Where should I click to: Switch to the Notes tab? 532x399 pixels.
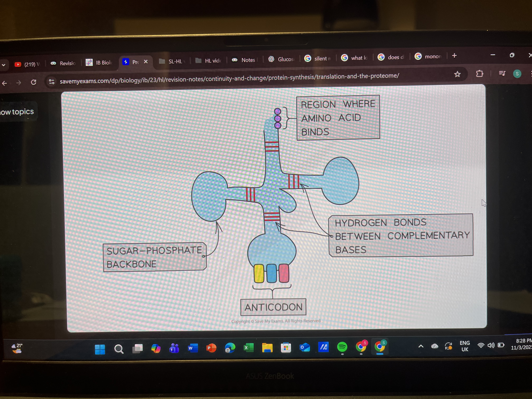point(245,60)
